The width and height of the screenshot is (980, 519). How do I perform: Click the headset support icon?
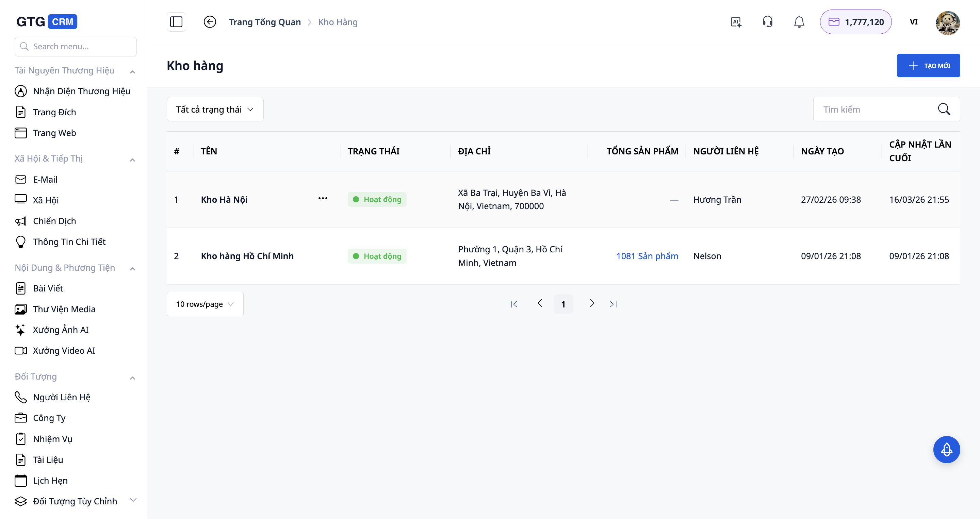tap(767, 22)
